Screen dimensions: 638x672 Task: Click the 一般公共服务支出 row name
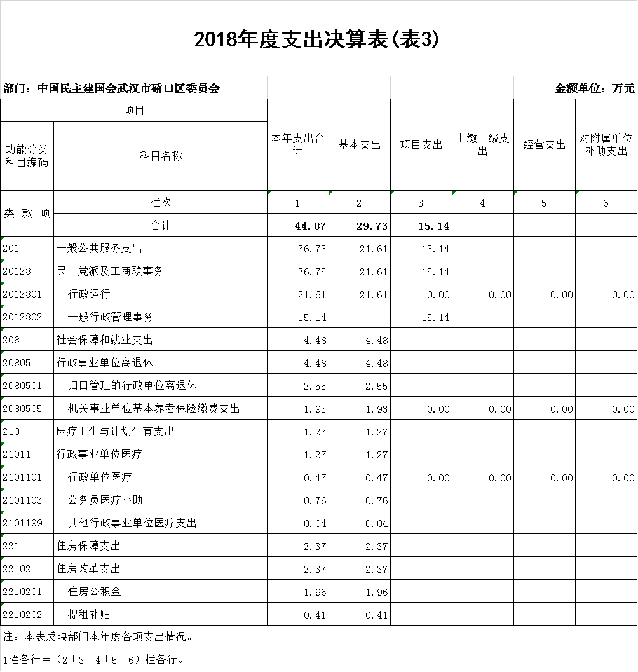tap(160, 248)
